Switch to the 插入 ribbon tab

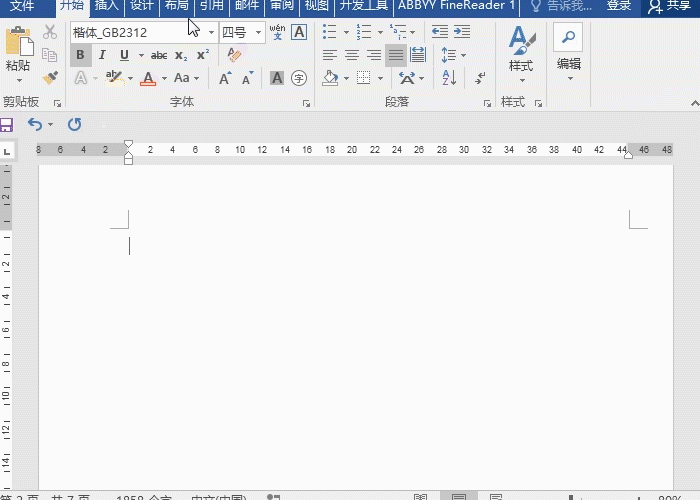pyautogui.click(x=107, y=6)
